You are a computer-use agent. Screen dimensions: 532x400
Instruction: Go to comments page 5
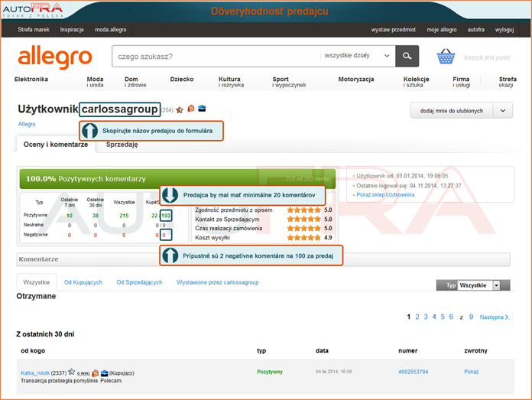pyautogui.click(x=443, y=317)
